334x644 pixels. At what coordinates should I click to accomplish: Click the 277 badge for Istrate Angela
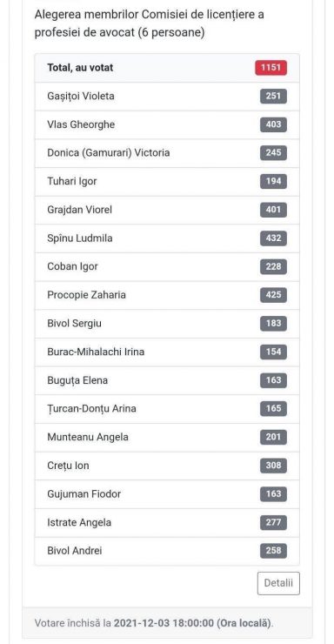point(273,522)
